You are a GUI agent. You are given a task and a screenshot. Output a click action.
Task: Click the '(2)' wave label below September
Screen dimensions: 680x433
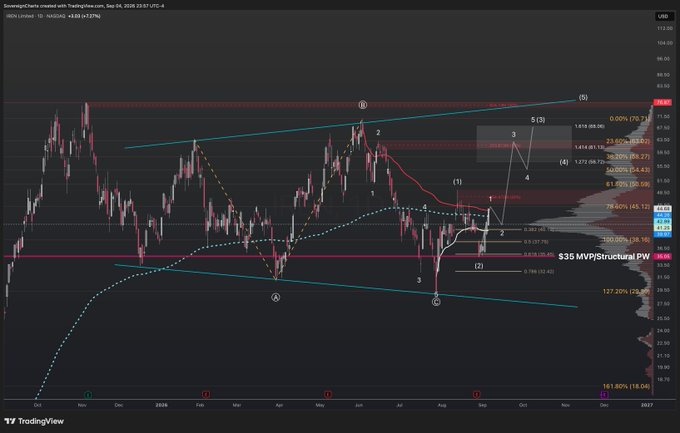[x=479, y=266]
